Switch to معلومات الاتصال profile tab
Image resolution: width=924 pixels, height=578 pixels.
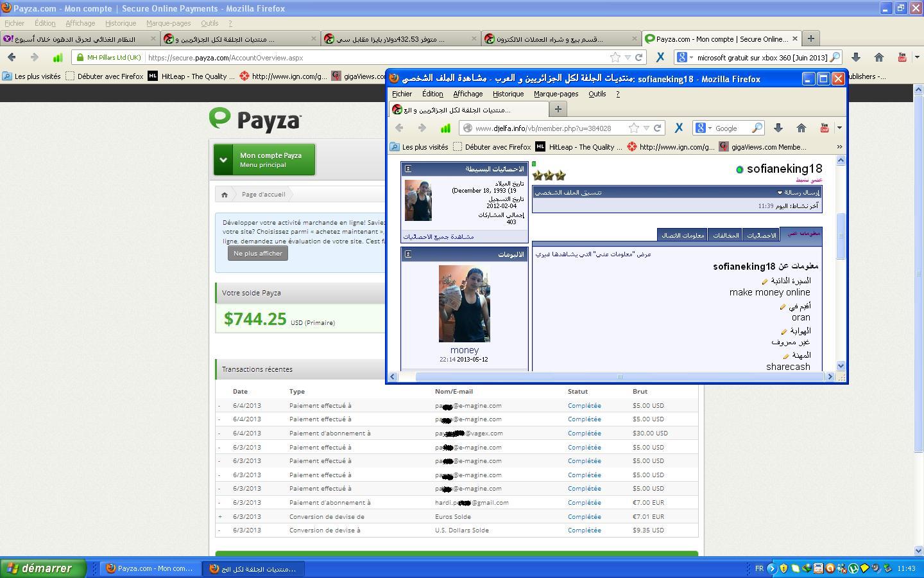[683, 235]
